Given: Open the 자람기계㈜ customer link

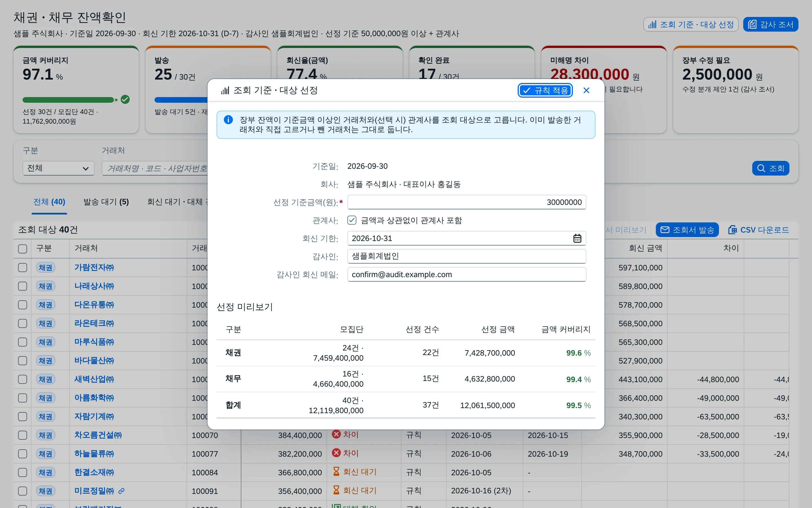Looking at the screenshot, I should tap(94, 417).
